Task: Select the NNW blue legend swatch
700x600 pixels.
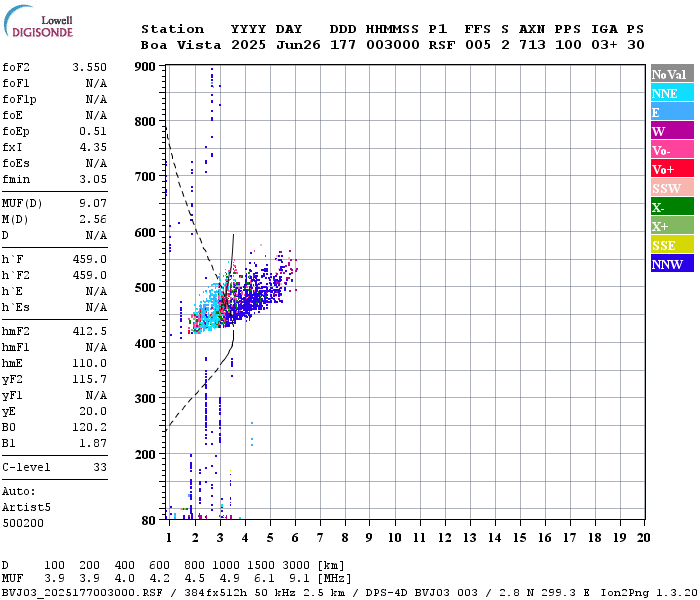Action: (x=672, y=264)
